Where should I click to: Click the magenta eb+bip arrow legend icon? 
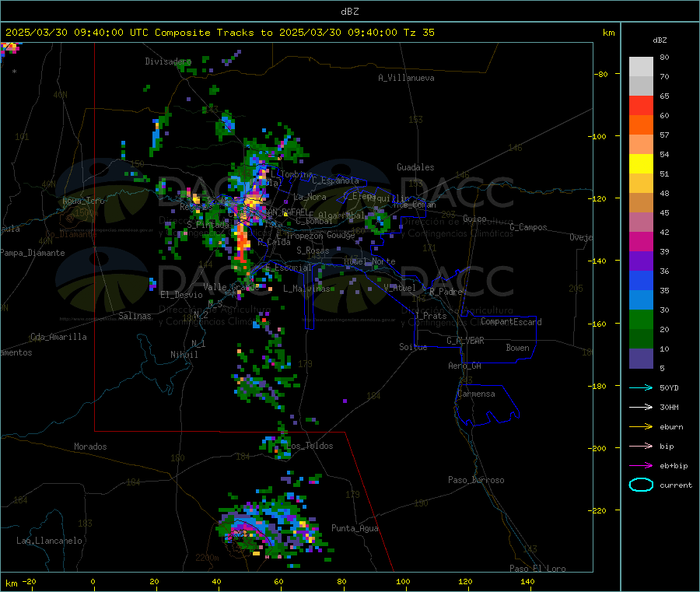point(641,465)
